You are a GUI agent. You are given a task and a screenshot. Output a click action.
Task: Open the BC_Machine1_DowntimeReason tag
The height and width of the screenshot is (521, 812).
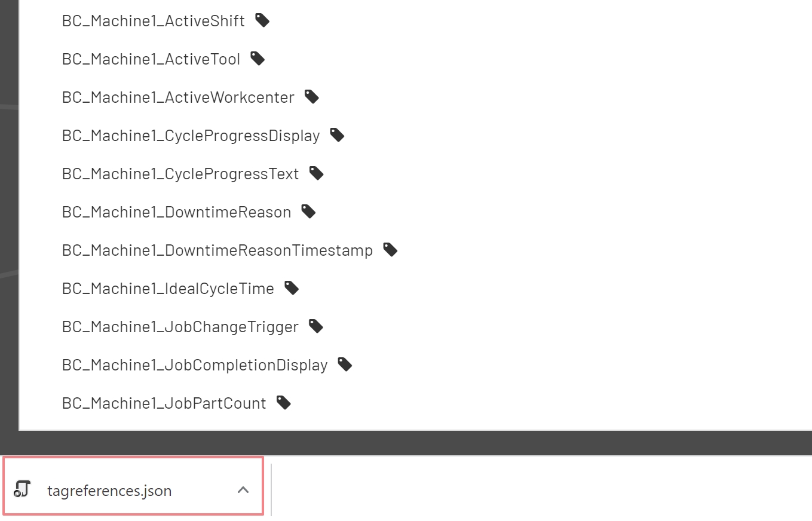[176, 212]
